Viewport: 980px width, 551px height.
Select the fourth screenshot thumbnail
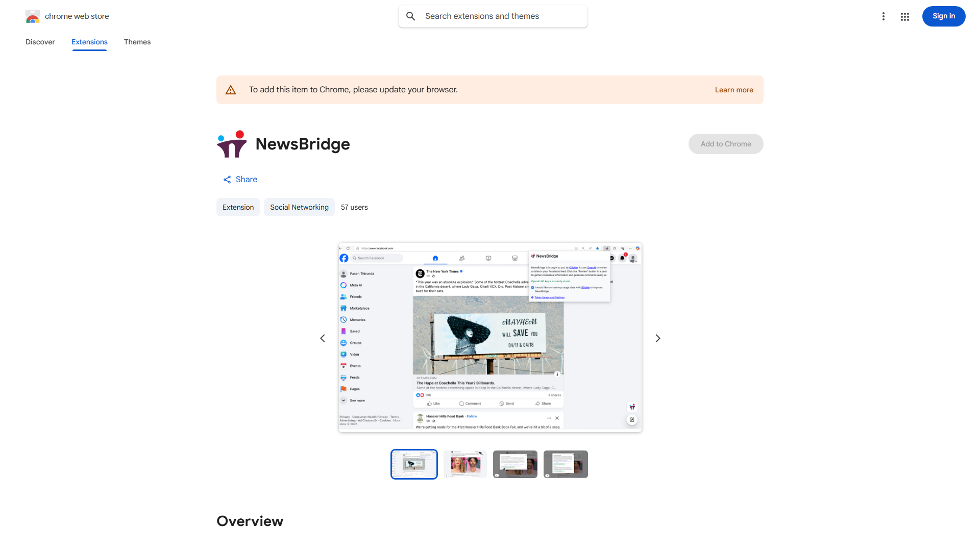(x=566, y=464)
